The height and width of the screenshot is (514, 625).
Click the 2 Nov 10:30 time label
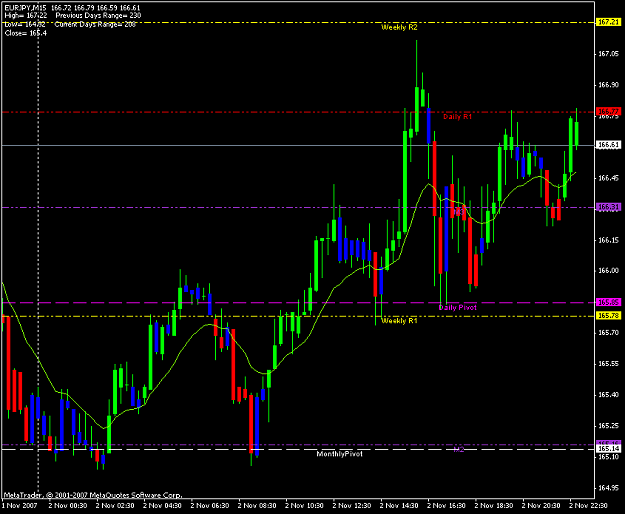(305, 506)
